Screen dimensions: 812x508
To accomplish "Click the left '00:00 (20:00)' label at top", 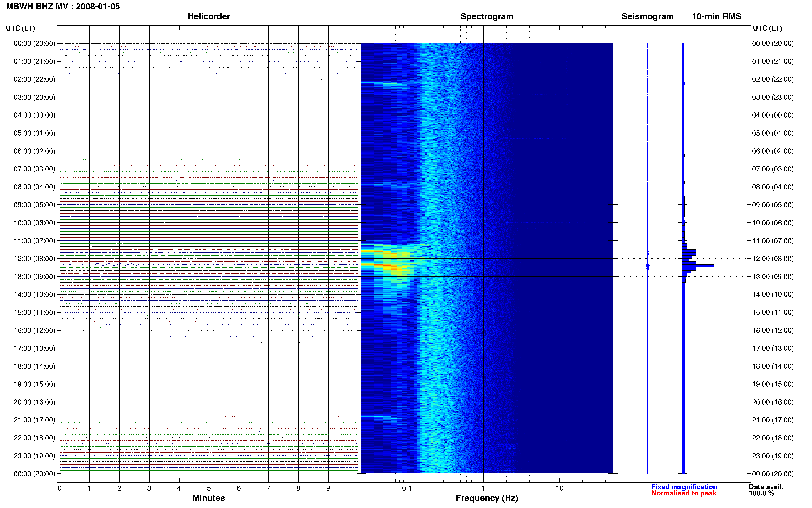I will pos(34,43).
